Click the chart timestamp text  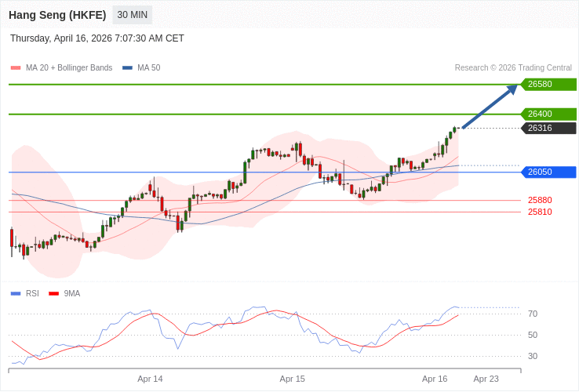(97, 38)
